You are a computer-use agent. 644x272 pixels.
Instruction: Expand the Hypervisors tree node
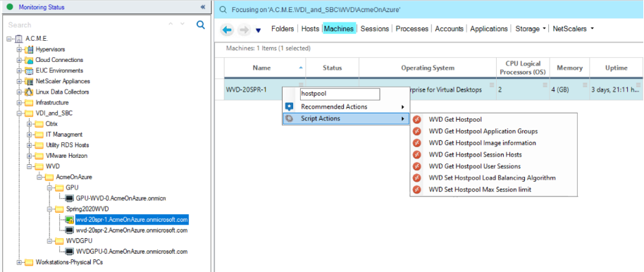pyautogui.click(x=19, y=49)
